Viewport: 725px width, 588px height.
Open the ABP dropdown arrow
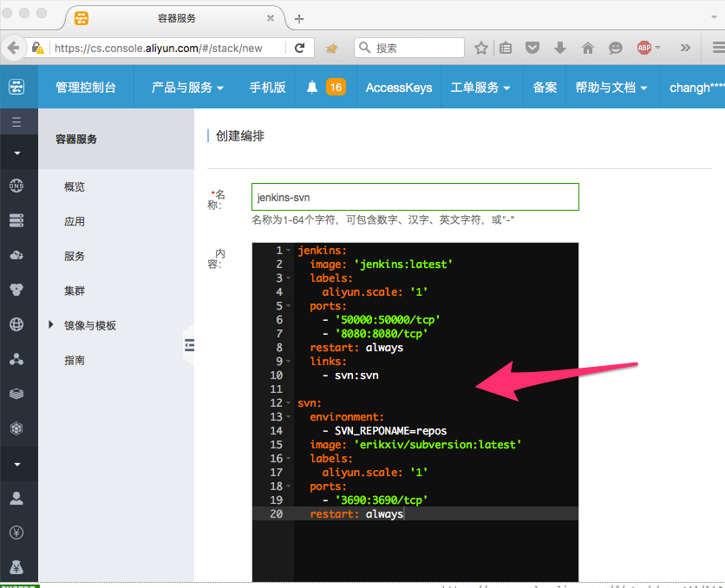click(x=657, y=48)
